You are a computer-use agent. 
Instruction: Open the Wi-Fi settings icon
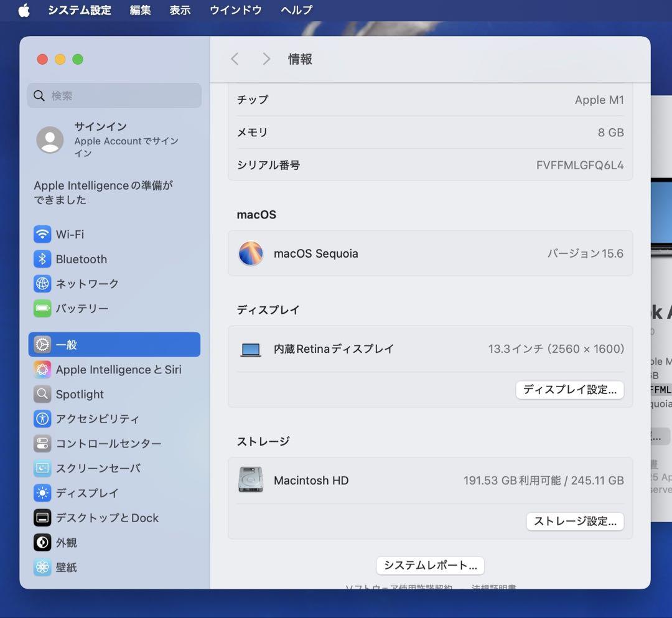42,235
